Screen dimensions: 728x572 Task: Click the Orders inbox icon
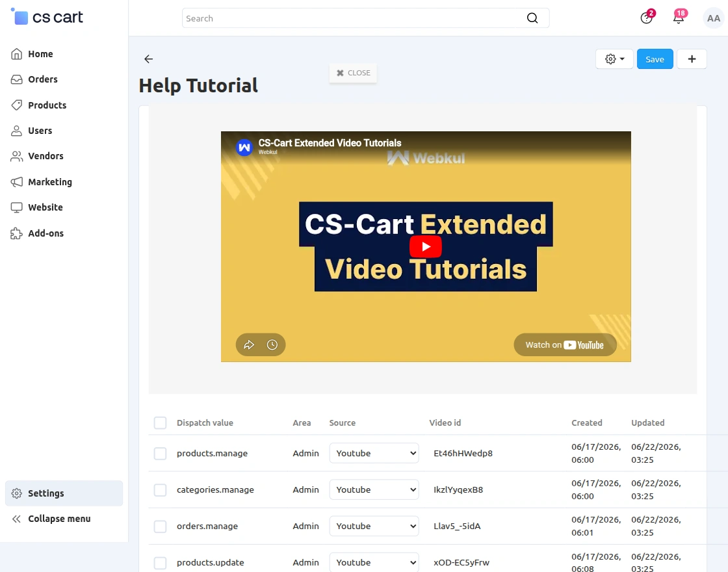tap(17, 79)
